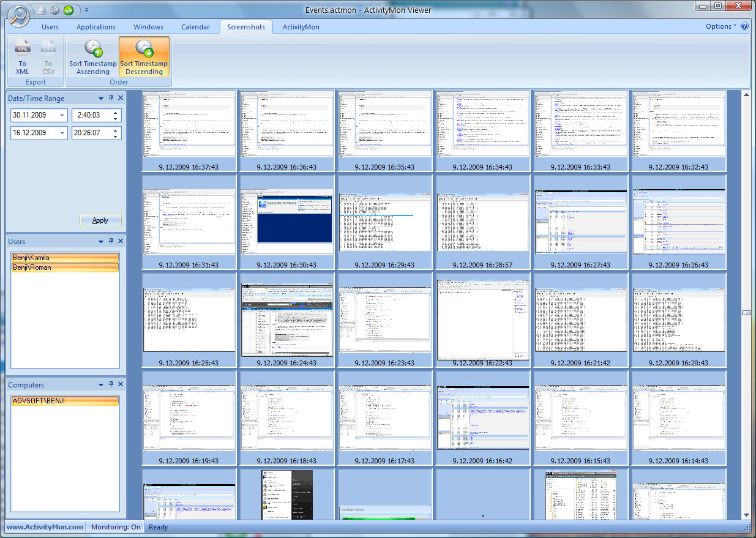The image size is (756, 538).
Task: Select the screenshot thumbnail 9.12.2009 16:30:43
Action: coord(286,222)
